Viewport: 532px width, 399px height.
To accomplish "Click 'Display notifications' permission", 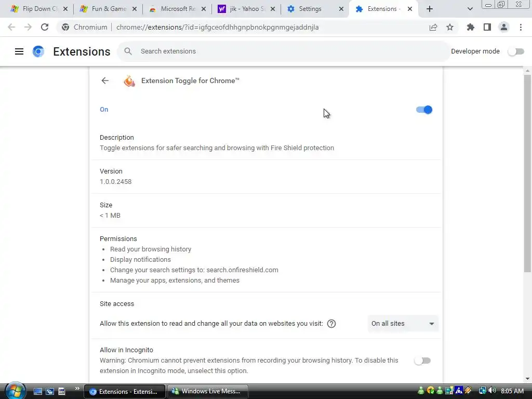I will [x=140, y=260].
